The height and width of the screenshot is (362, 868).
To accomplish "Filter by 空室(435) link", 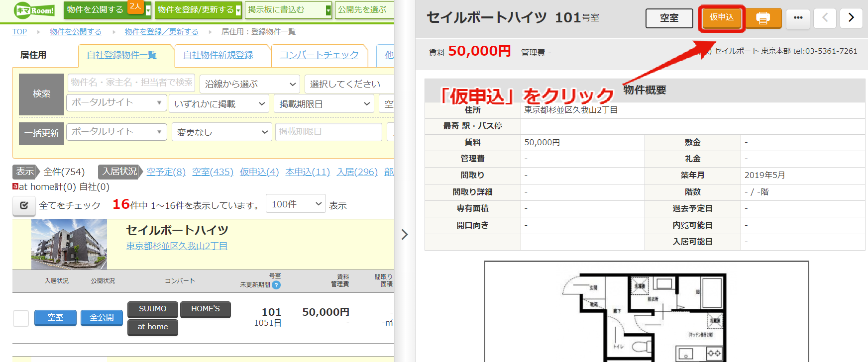I will [x=213, y=172].
